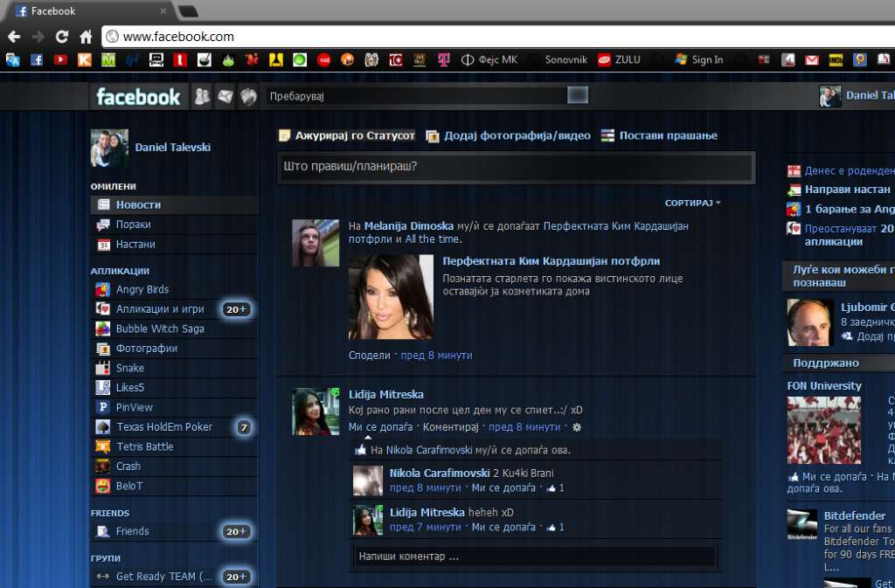This screenshot has width=895, height=588.
Task: Expand the СОРТИРАЈ sort dropdown
Action: [x=692, y=203]
